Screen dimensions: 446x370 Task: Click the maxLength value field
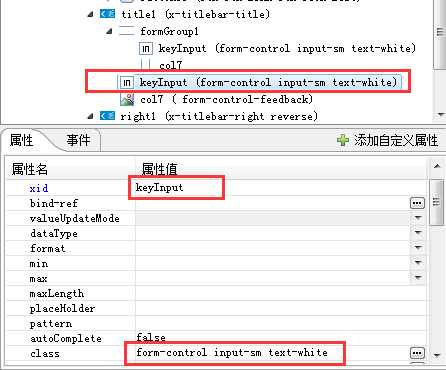point(281,293)
